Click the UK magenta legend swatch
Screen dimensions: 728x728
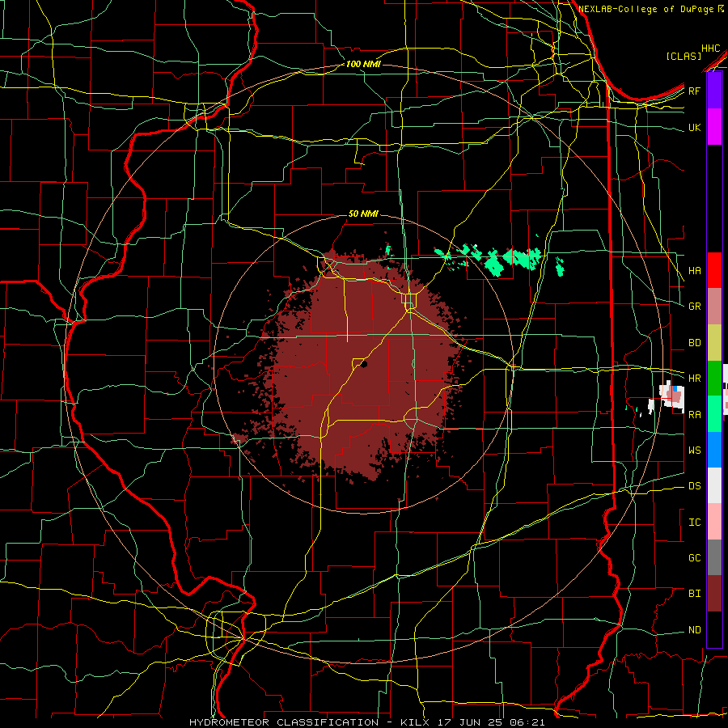click(x=714, y=127)
